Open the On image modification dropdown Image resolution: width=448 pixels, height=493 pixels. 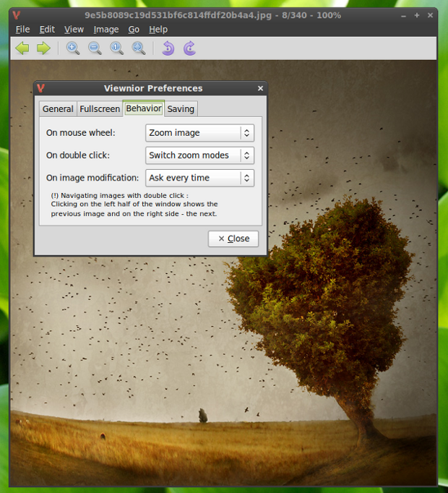pos(199,178)
